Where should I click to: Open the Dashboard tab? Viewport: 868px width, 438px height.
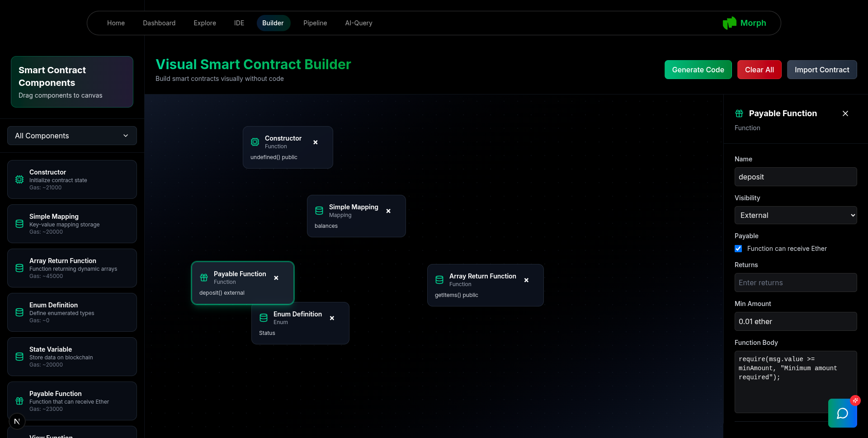point(159,23)
